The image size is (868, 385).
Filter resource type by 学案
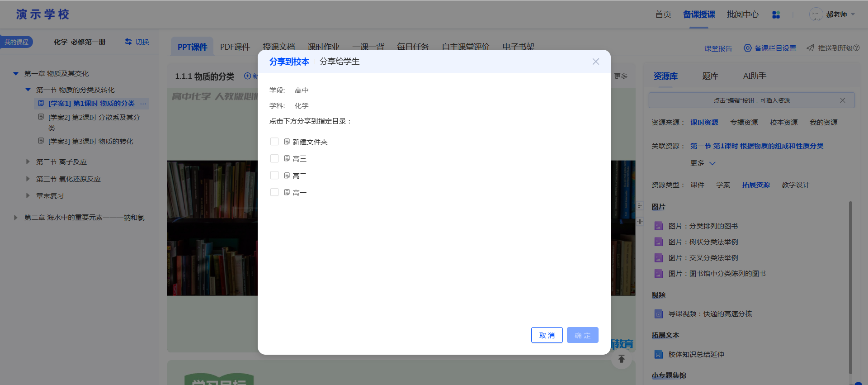(x=723, y=185)
